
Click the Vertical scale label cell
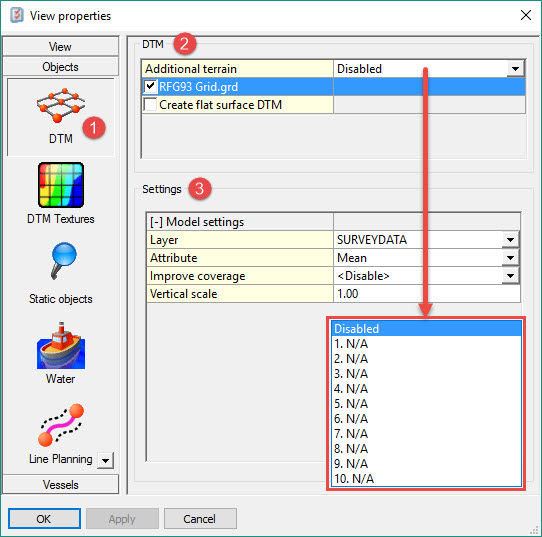[240, 294]
